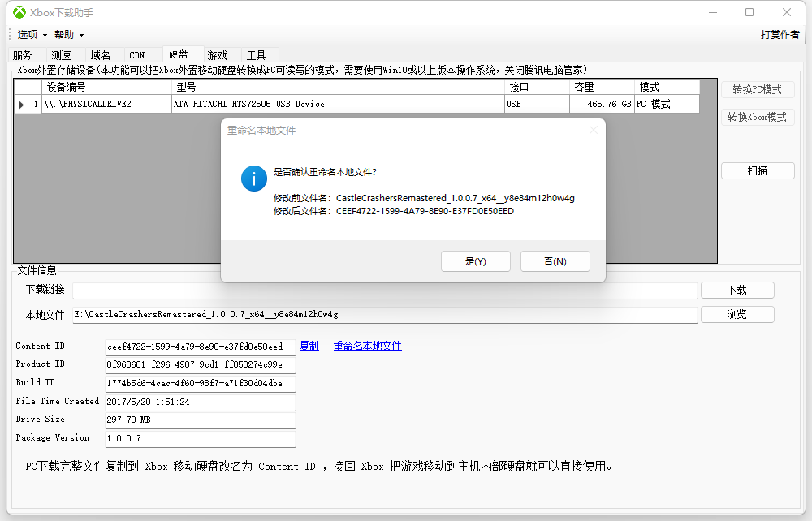Confirm rename by clicking 是(Y)

pos(475,261)
